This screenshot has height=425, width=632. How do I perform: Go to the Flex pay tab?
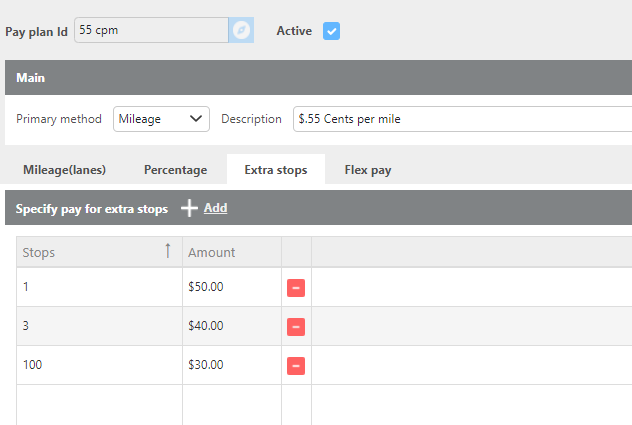(368, 170)
